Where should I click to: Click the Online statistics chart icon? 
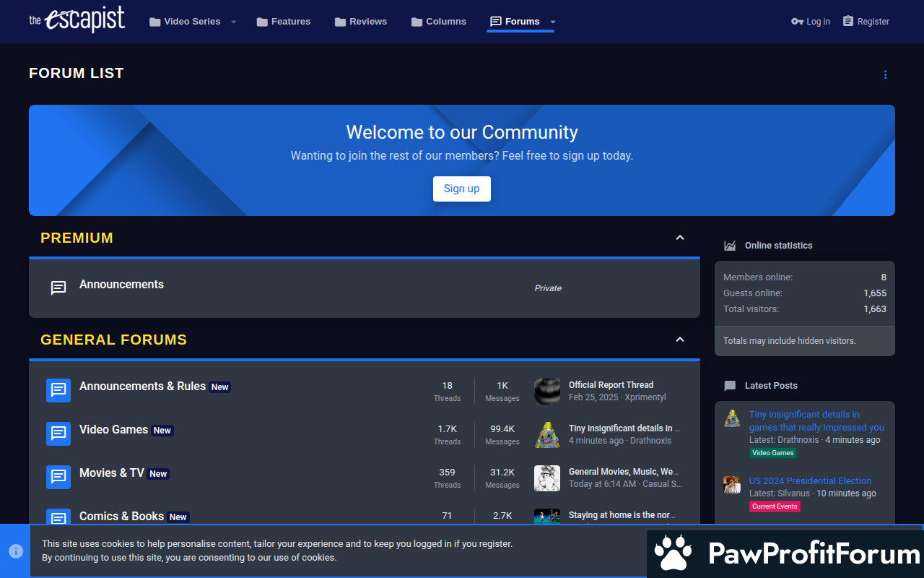pyautogui.click(x=730, y=246)
